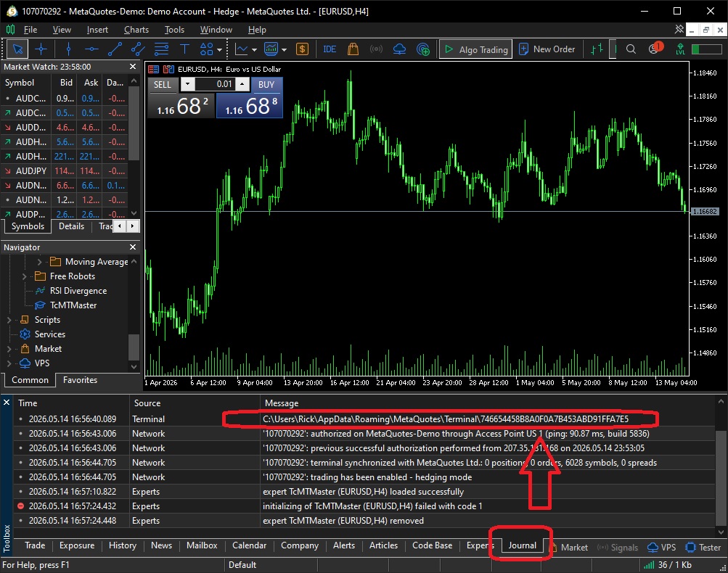The height and width of the screenshot is (573, 728).
Task: Expand the Moving Average folder
Action: coord(39,262)
